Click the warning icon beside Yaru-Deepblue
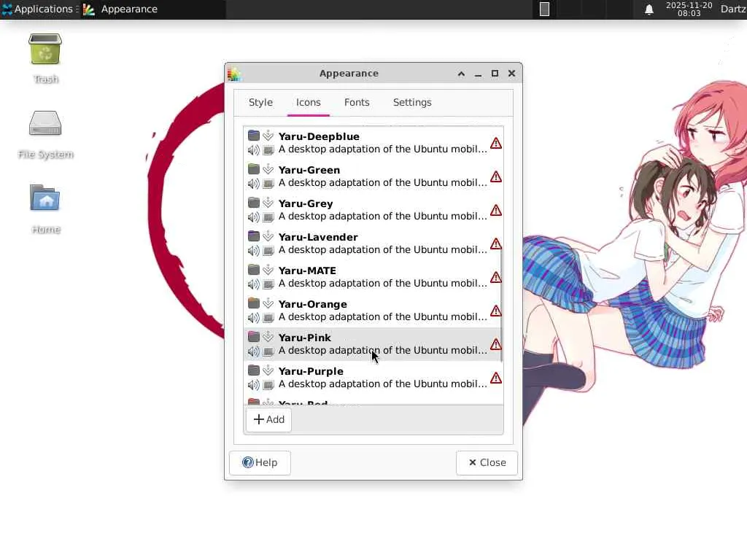The image size is (747, 560). click(496, 143)
